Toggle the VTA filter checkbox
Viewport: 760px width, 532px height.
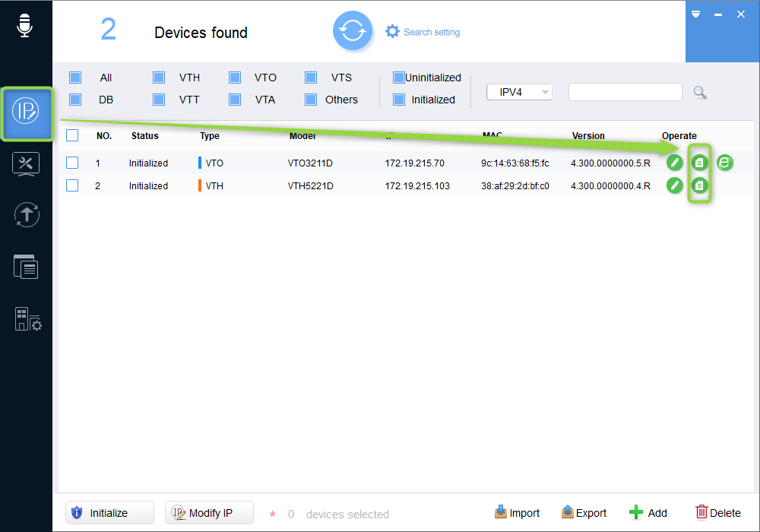[x=235, y=100]
